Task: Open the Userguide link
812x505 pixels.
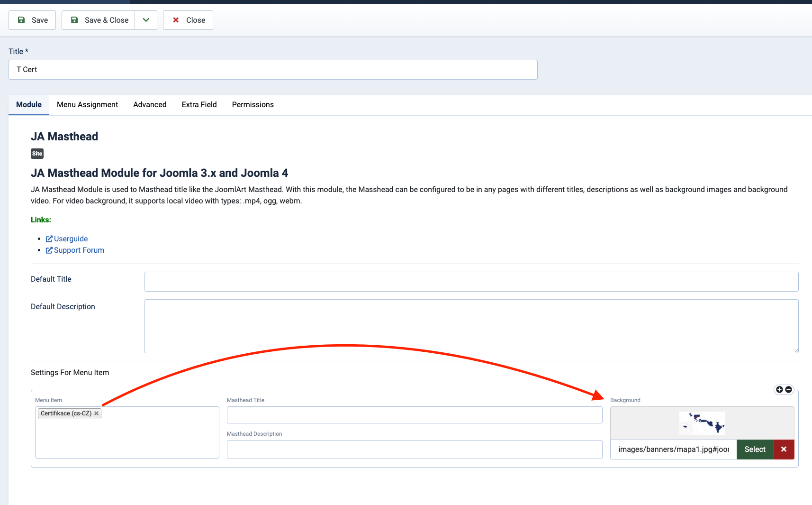Action: tap(71, 239)
